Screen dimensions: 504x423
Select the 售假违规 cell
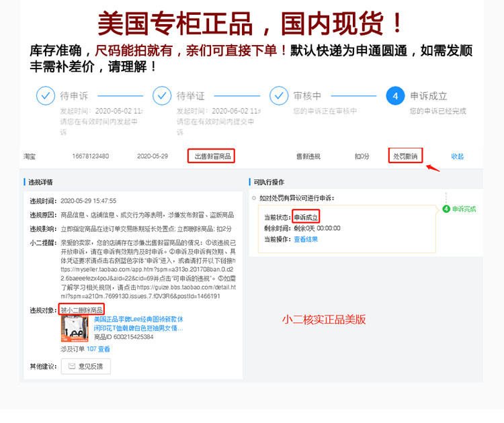click(308, 156)
